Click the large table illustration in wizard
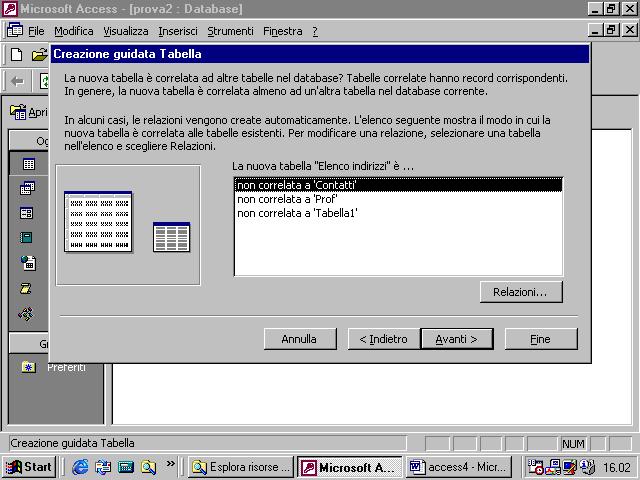Screen dimensions: 640x480 point(98,222)
